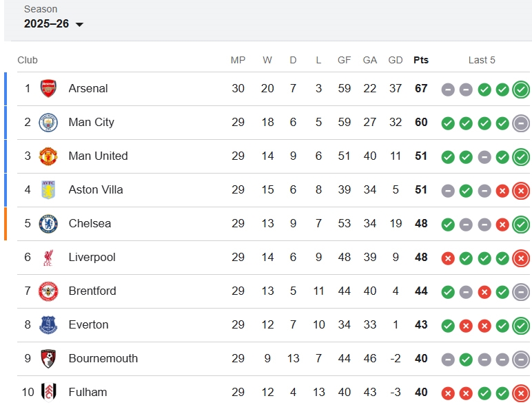Screen dimensions: 532x405
Task: Click the Chelsea club crest icon
Action: (x=48, y=223)
